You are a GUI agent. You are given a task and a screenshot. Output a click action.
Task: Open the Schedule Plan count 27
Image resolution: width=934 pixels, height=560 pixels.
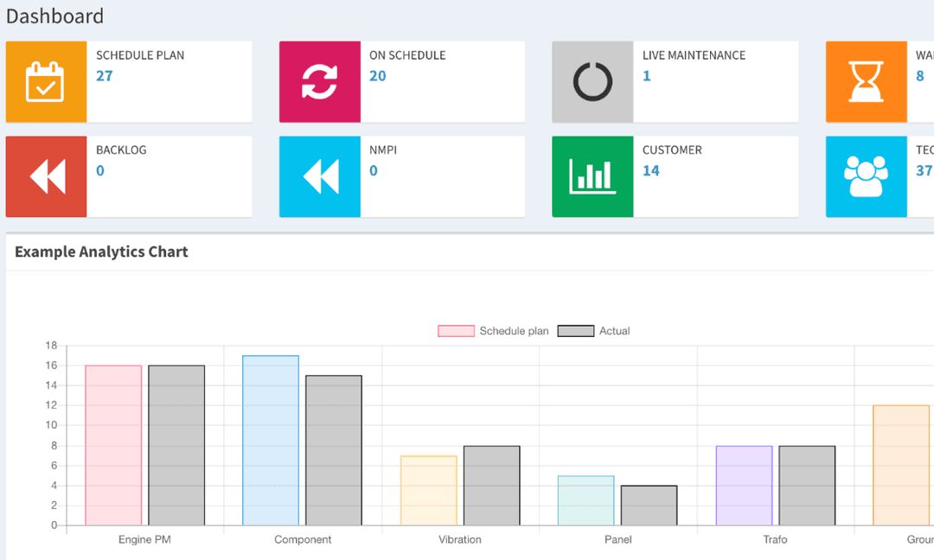(105, 76)
